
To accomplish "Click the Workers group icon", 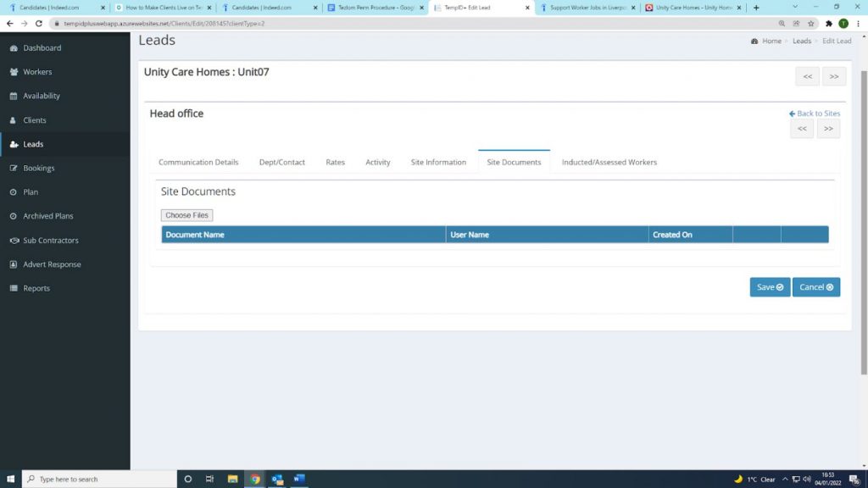I will pyautogui.click(x=14, y=72).
